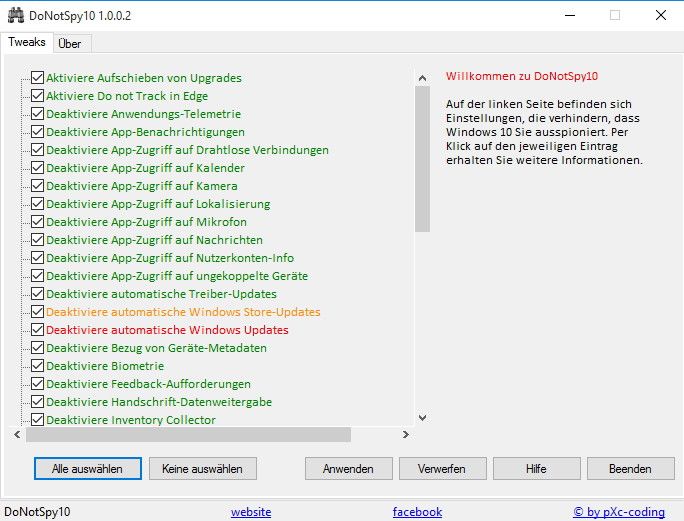684x521 pixels.
Task: Click scroll up arrow of tweaks list
Action: tap(422, 78)
